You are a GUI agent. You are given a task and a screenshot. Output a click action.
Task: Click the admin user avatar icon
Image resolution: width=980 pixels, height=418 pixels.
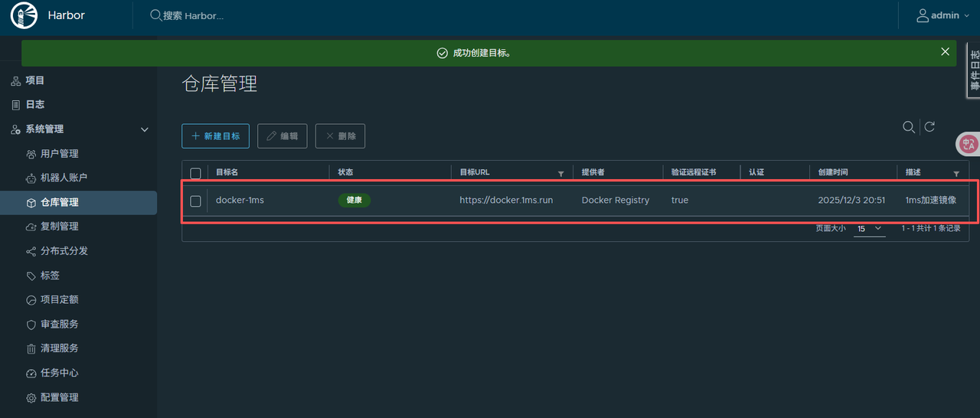pos(923,15)
